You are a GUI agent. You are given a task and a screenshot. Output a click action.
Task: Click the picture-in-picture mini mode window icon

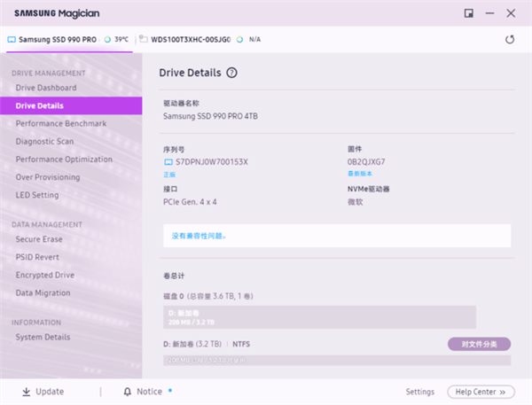pos(468,13)
